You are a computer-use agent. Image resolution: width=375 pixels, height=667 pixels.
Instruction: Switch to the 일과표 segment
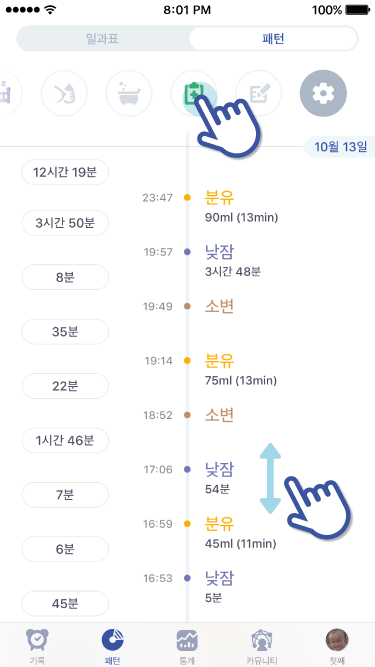[102, 39]
